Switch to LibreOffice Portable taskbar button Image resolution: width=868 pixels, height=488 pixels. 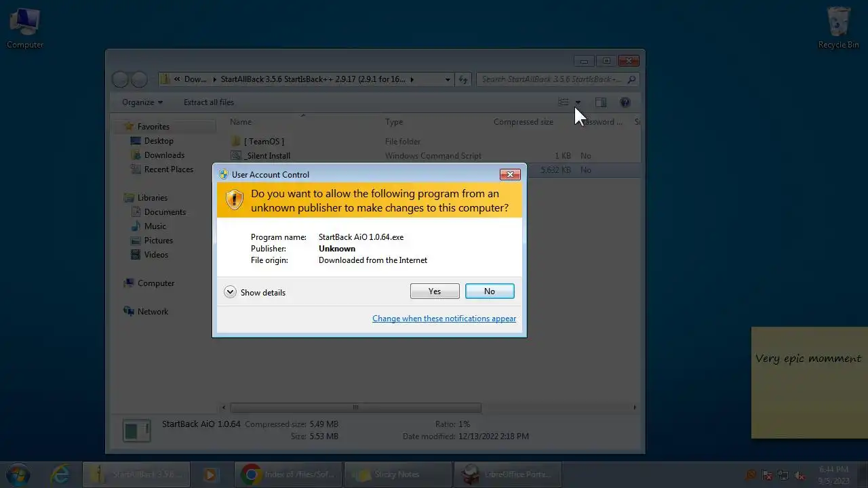pyautogui.click(x=508, y=475)
